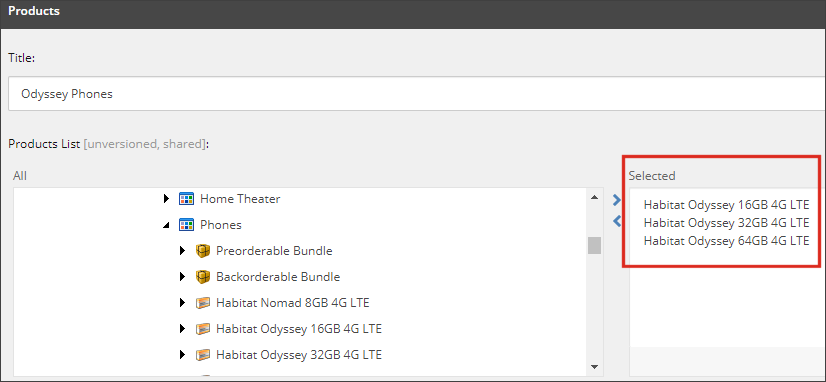826x382 pixels.
Task: Click the Habitat Nomad 8GB product icon
Action: click(203, 303)
